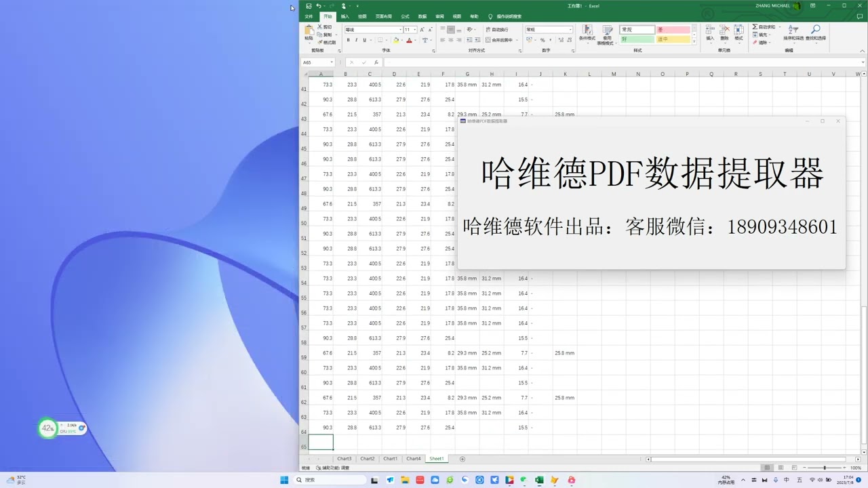Switch to the Insert (插入) tab
868x488 pixels.
[345, 16]
